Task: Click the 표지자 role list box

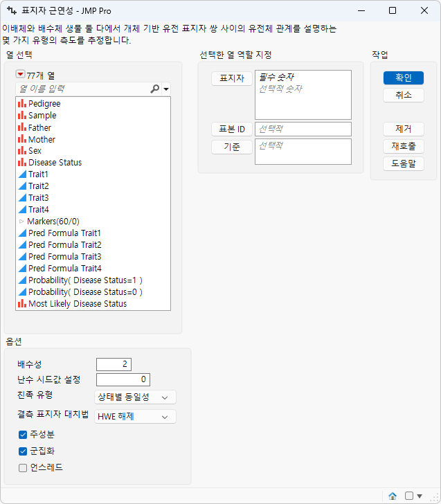Action: pos(303,95)
